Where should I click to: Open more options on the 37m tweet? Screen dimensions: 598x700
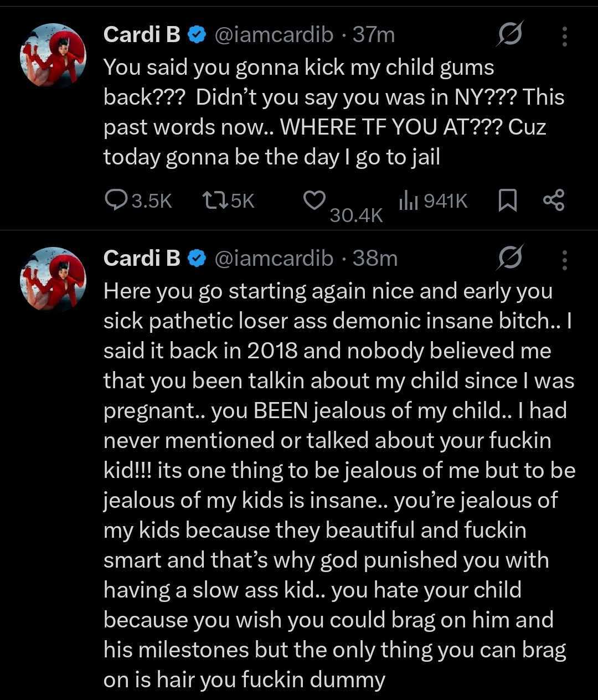[564, 36]
